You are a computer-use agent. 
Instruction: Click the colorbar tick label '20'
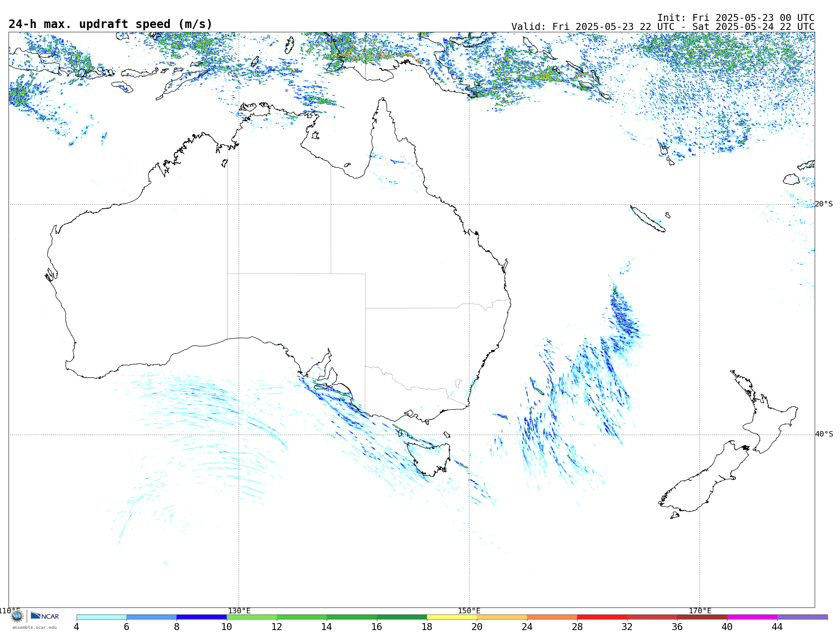(x=477, y=627)
